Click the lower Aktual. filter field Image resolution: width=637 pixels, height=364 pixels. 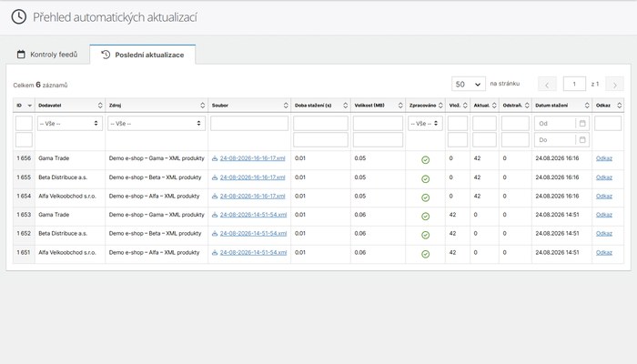pyautogui.click(x=484, y=140)
